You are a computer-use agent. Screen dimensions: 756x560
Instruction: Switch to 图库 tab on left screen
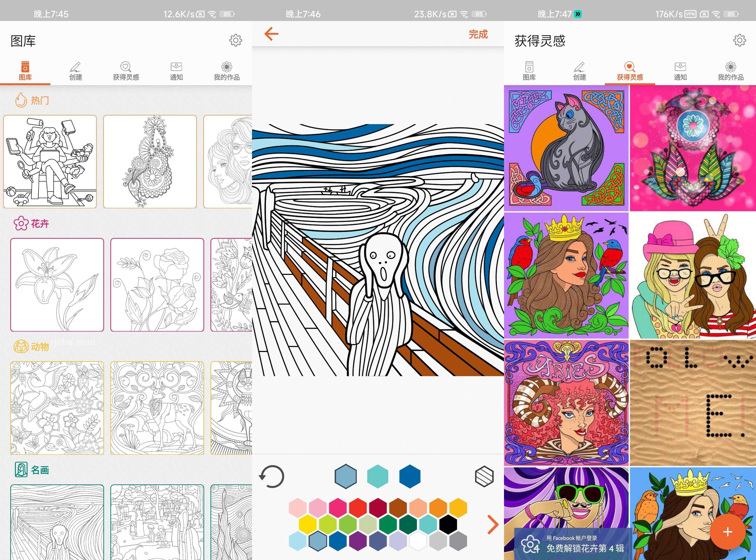point(25,71)
